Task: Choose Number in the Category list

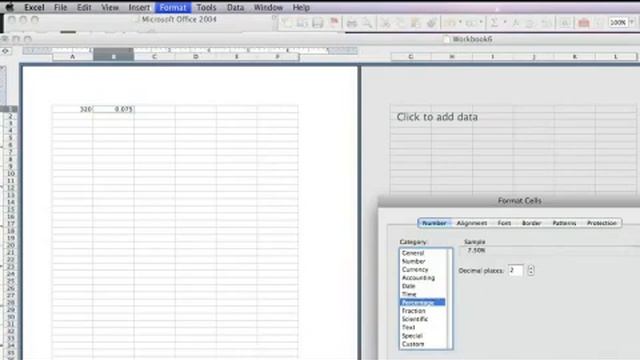Action: 423,261
